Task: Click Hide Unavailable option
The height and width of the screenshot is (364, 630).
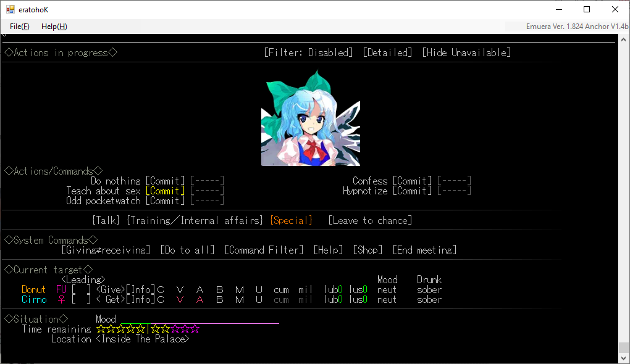Action: tap(466, 52)
